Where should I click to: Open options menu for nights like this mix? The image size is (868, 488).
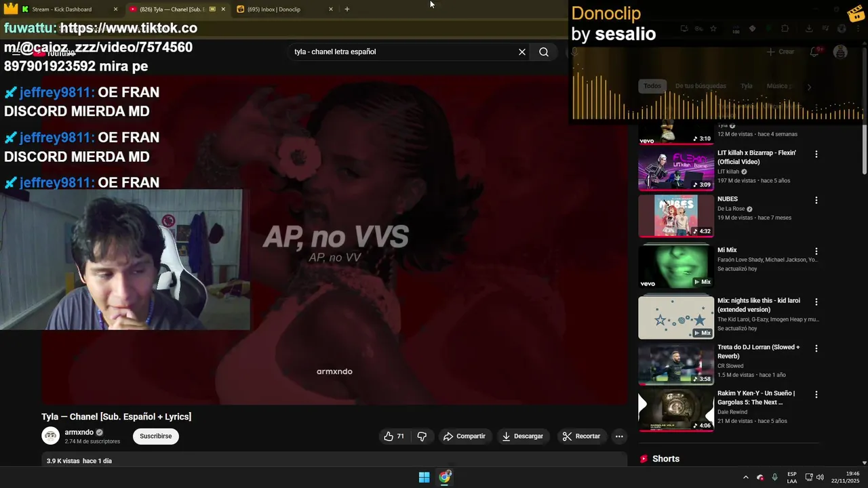point(816,302)
